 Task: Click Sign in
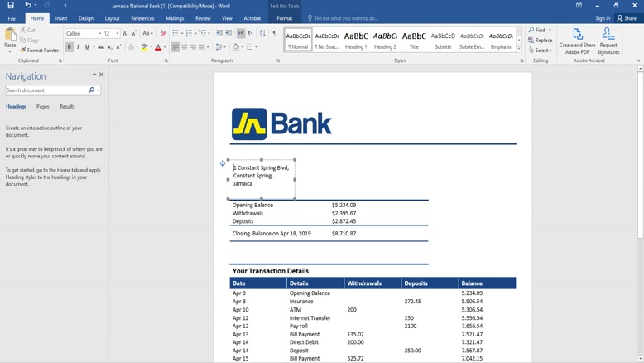[x=603, y=18]
